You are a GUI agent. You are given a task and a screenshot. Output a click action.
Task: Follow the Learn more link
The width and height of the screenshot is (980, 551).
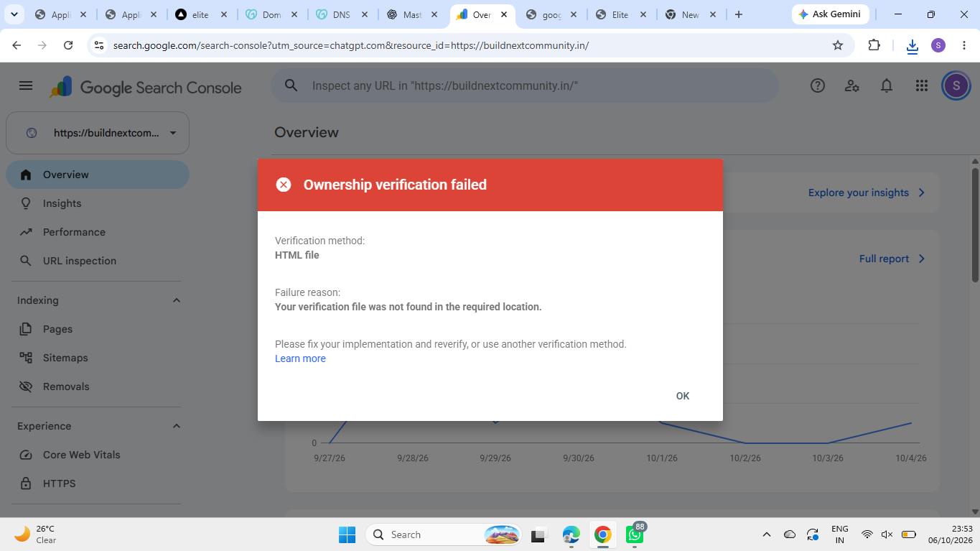coord(300,358)
